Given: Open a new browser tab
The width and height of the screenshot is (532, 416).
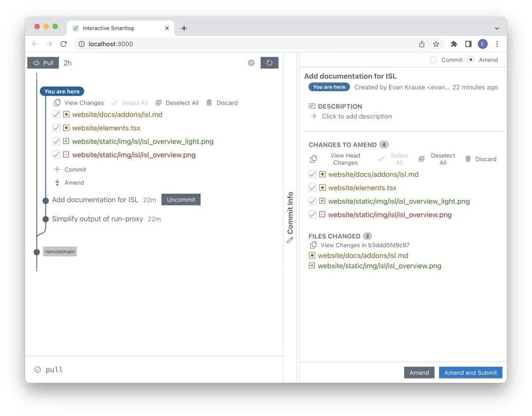Looking at the screenshot, I should [x=184, y=28].
